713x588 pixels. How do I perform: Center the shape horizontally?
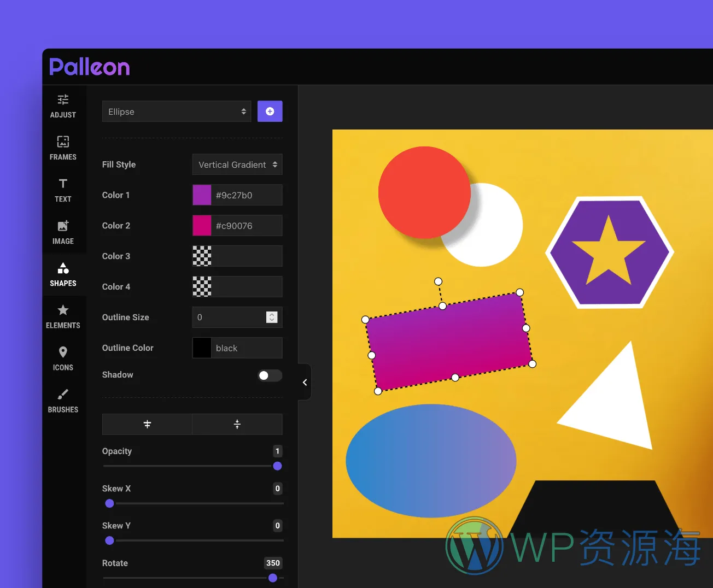[147, 424]
